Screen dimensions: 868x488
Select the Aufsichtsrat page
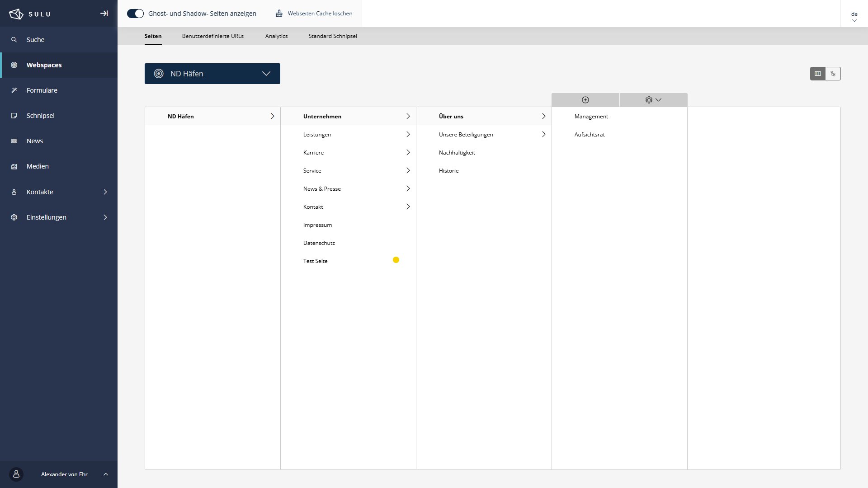tap(590, 135)
